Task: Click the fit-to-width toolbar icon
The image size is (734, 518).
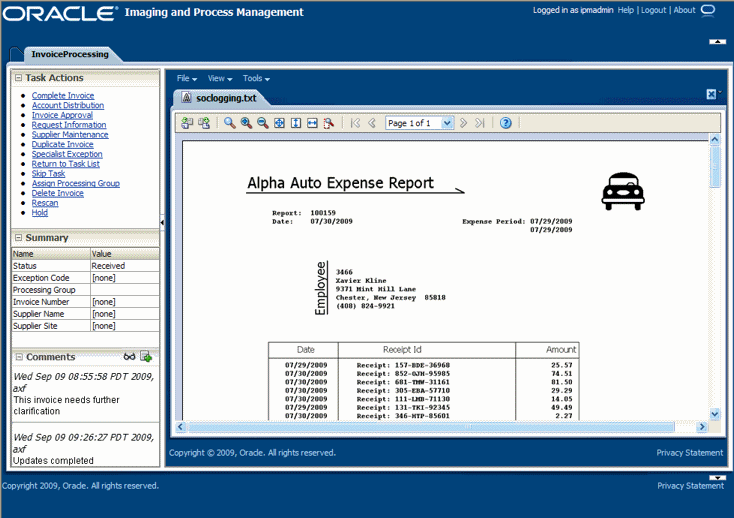Action: 312,123
